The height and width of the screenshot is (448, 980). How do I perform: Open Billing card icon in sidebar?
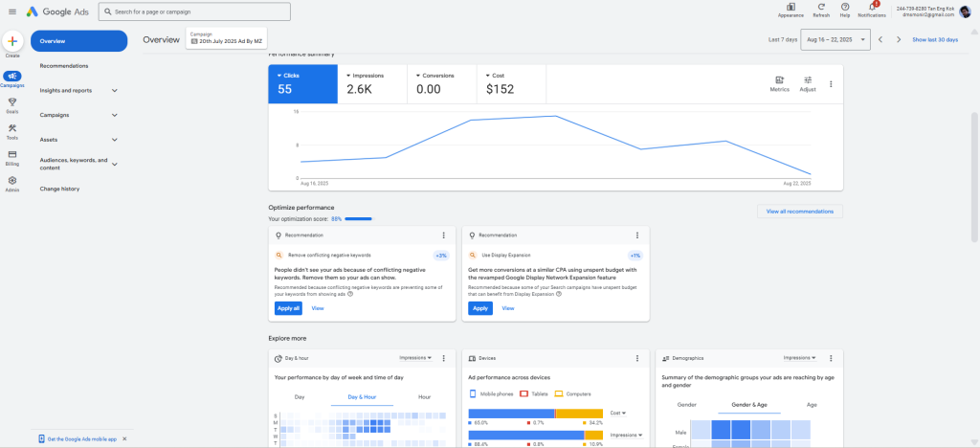tap(12, 154)
